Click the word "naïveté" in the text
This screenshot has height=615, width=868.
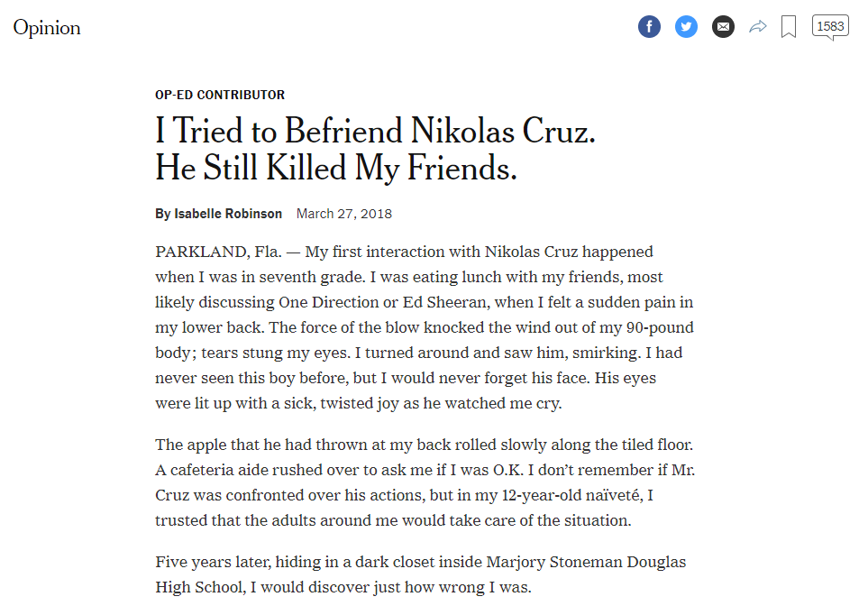[x=613, y=495]
